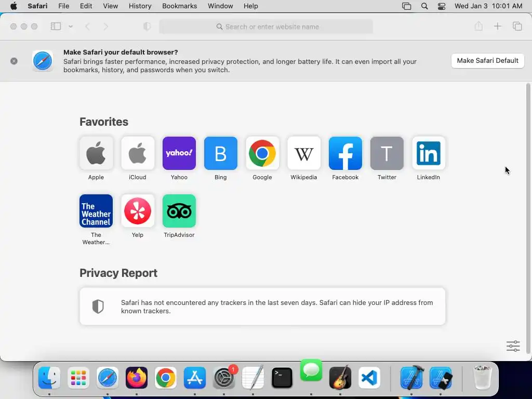Open Launchpad from the Dock

[x=78, y=378]
